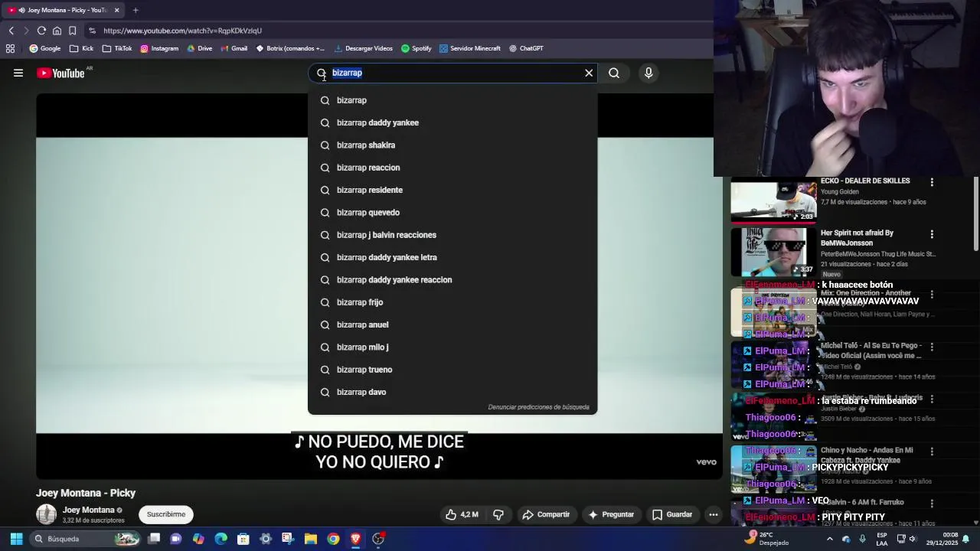Show hidden system tray icons chevron
980x551 pixels.
pyautogui.click(x=829, y=539)
